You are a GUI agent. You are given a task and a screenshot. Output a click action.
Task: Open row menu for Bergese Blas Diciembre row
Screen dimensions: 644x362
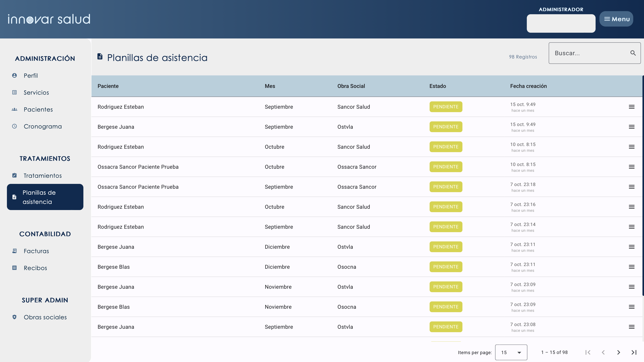click(632, 267)
